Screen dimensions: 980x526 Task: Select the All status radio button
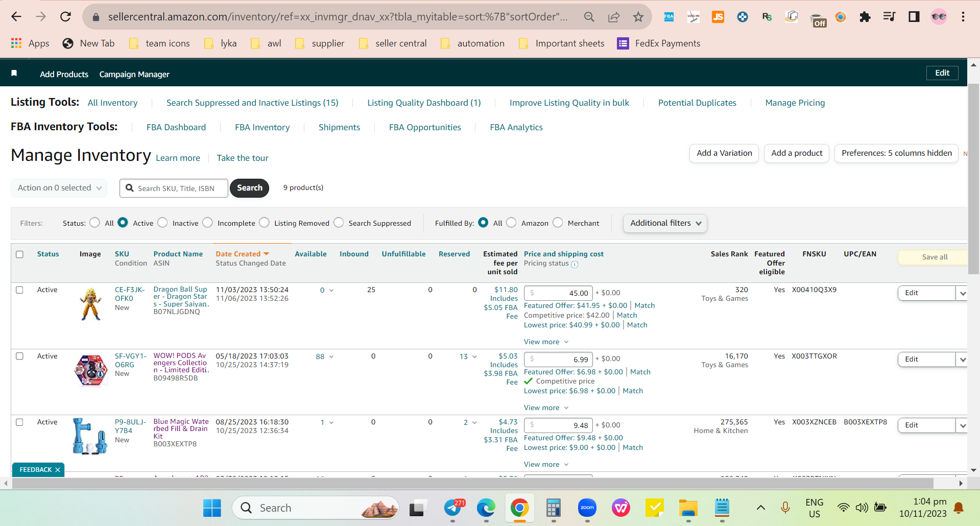coord(94,223)
